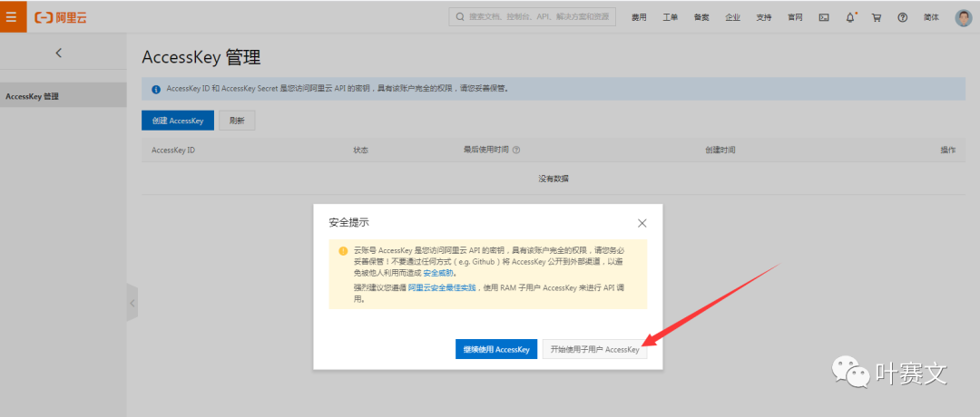Click the AccessKey 管理 page title
The width and height of the screenshot is (980, 417).
click(x=201, y=57)
